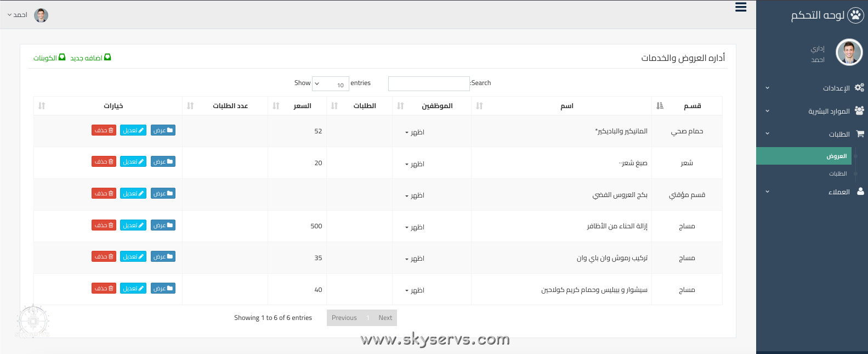Click حذف button for حمام صحي row
The width and height of the screenshot is (868, 354).
point(104,131)
